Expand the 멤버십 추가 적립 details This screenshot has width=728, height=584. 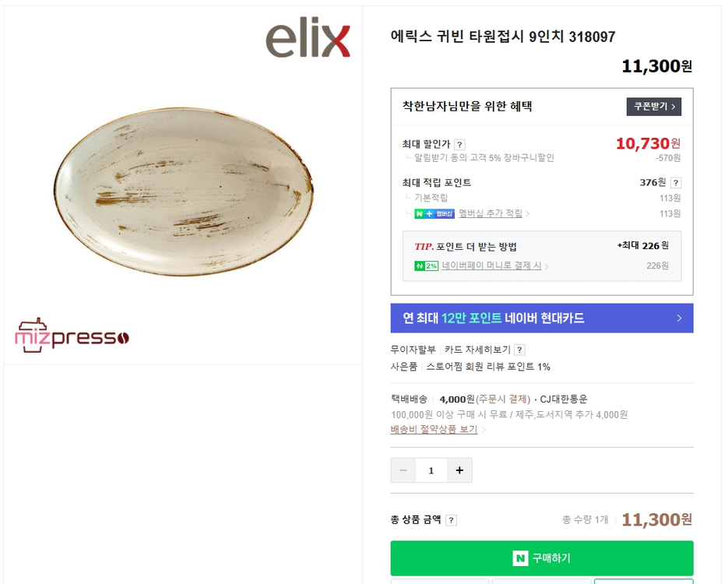(494, 213)
